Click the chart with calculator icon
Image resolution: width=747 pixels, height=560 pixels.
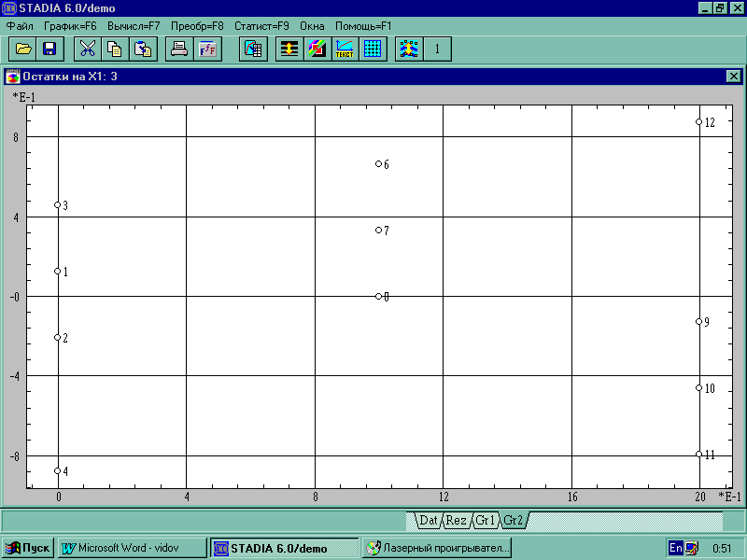253,49
